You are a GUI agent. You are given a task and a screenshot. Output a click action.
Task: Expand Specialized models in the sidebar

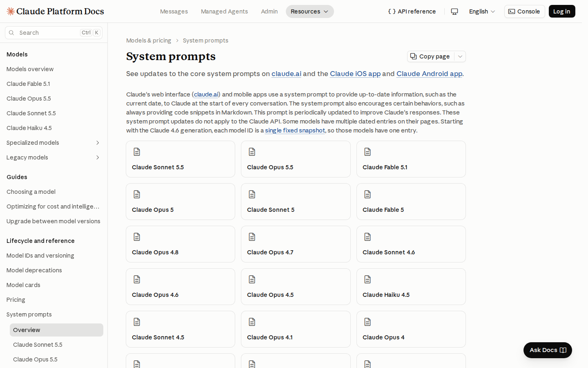pos(98,143)
